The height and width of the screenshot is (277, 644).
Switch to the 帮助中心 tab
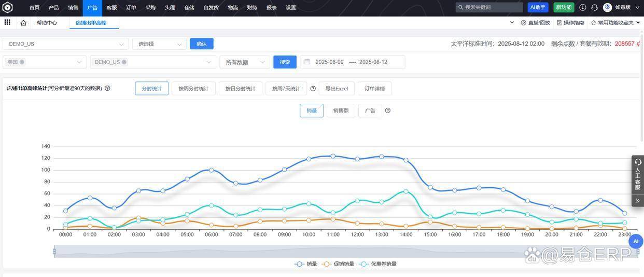[x=47, y=23]
